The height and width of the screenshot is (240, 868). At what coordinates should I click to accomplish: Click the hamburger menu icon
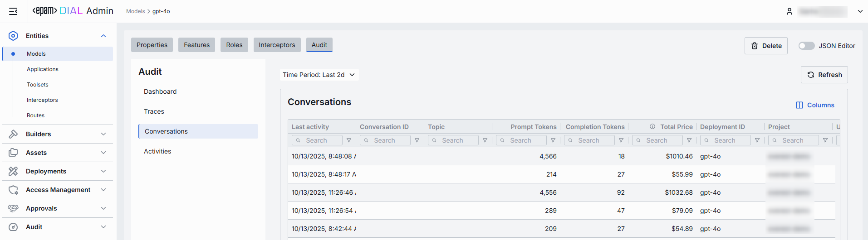(13, 11)
